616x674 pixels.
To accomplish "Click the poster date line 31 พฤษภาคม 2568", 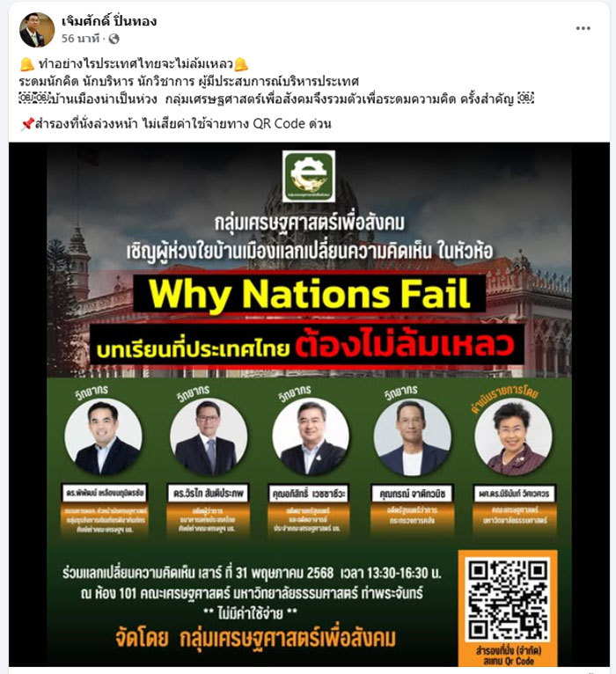I will pos(252,573).
